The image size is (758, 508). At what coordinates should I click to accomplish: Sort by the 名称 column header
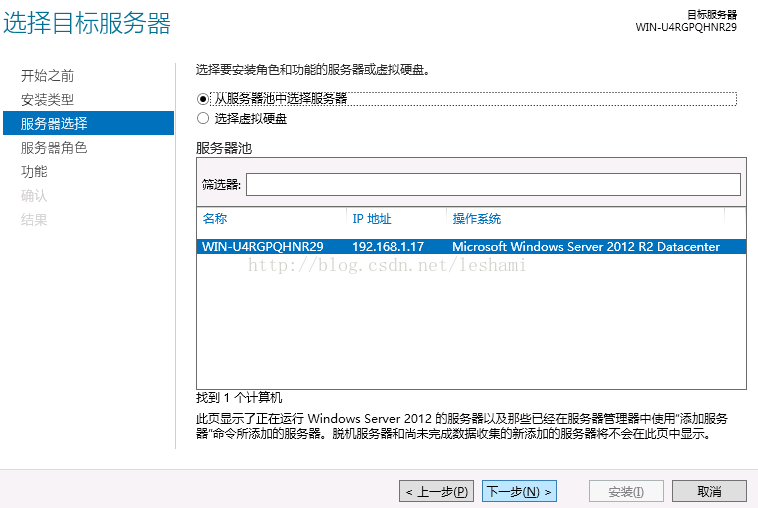[215, 219]
